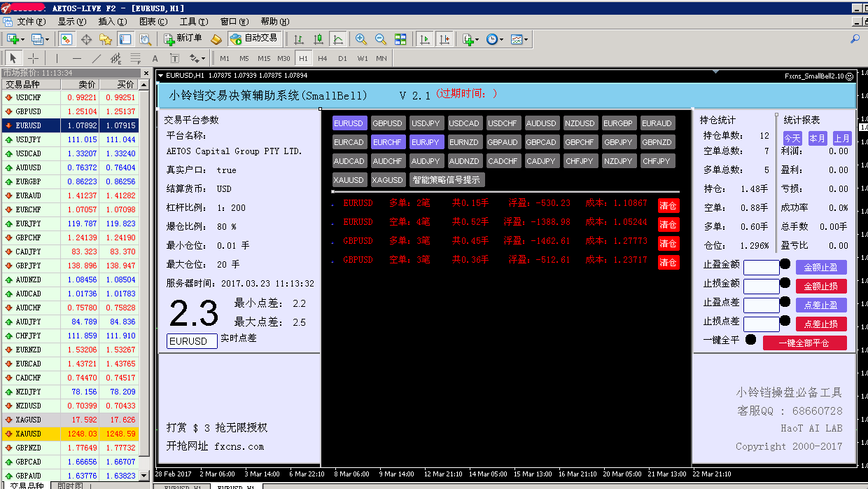The image size is (868, 489).
Task: Show the Navigator folder-star icon
Action: coord(105,39)
